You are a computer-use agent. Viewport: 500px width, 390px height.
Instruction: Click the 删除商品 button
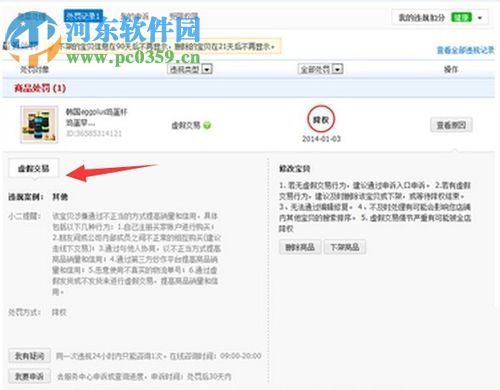(300, 247)
